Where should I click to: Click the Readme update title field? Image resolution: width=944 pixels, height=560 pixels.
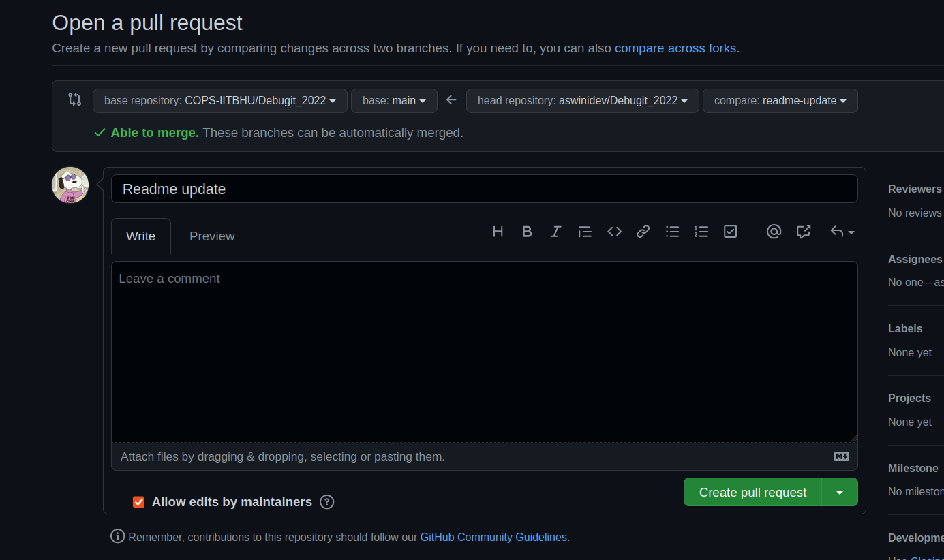484,189
